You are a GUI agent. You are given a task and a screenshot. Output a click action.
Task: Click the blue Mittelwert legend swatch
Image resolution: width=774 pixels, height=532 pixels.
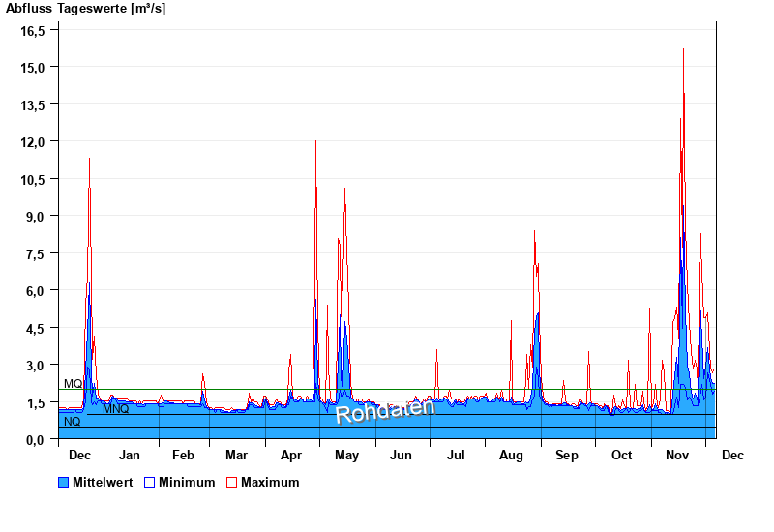tap(64, 482)
